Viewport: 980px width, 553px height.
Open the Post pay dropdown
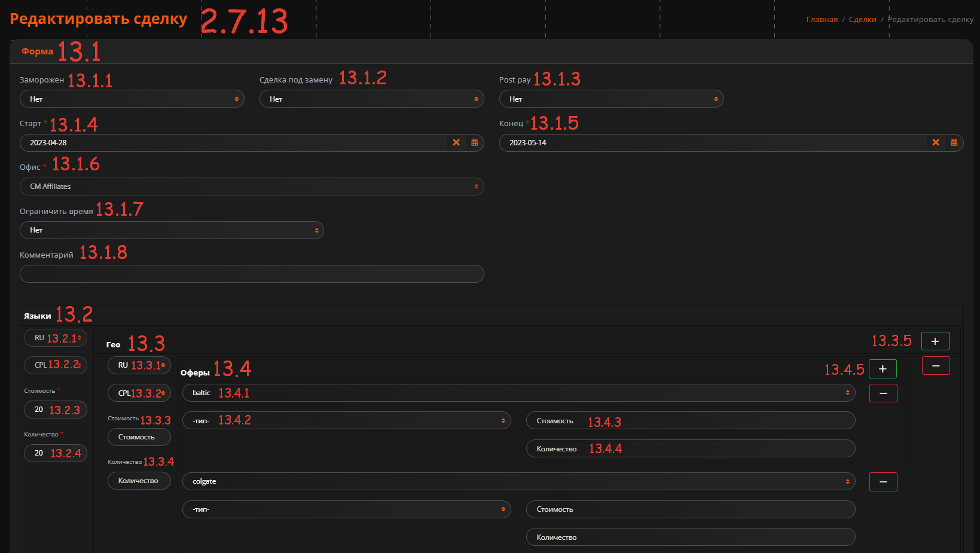tap(612, 99)
